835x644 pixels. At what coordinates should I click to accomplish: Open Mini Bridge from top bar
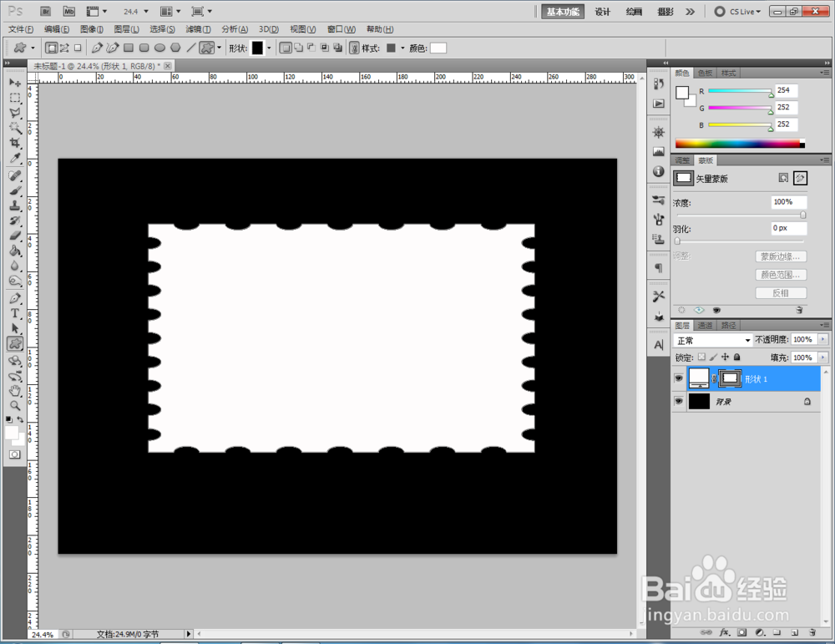pyautogui.click(x=69, y=11)
